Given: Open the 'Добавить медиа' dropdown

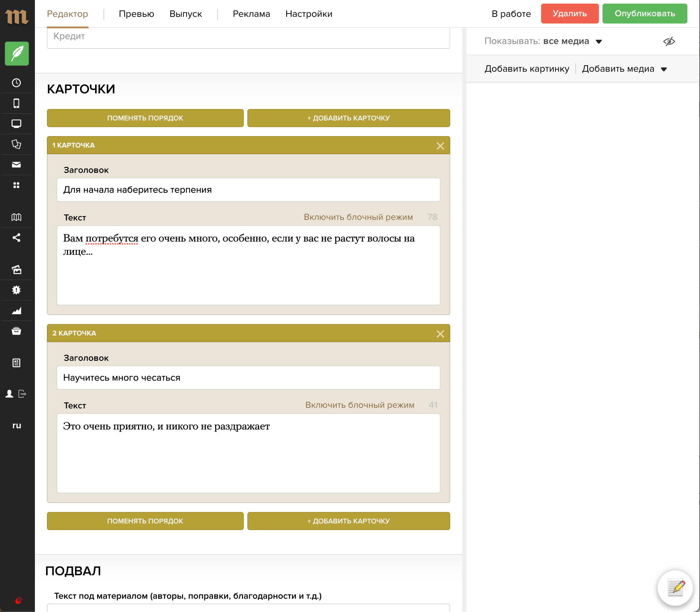Looking at the screenshot, I should click(x=624, y=69).
